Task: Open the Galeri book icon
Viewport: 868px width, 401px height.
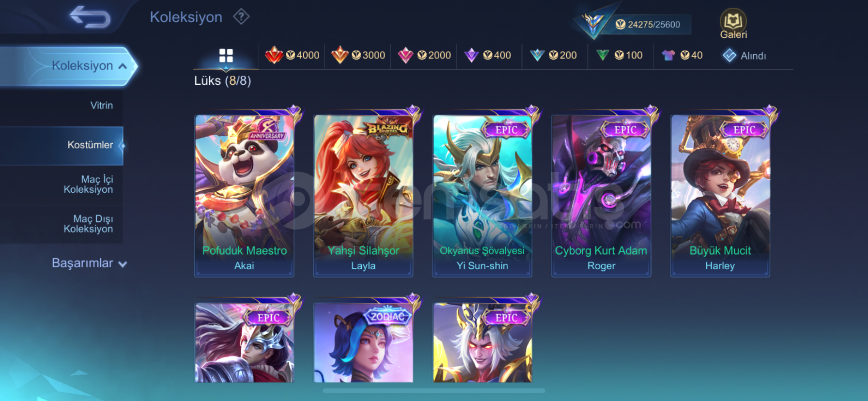Action: tap(733, 24)
